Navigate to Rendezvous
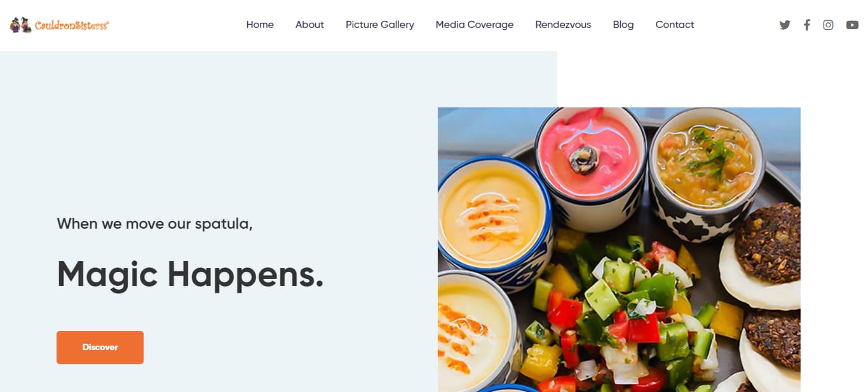868x392 pixels. 563,25
